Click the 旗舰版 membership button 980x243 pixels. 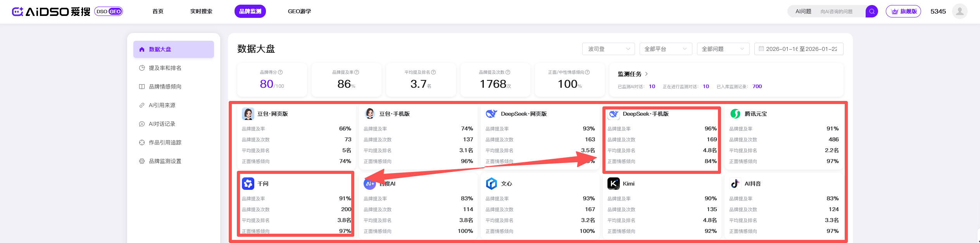coord(903,12)
